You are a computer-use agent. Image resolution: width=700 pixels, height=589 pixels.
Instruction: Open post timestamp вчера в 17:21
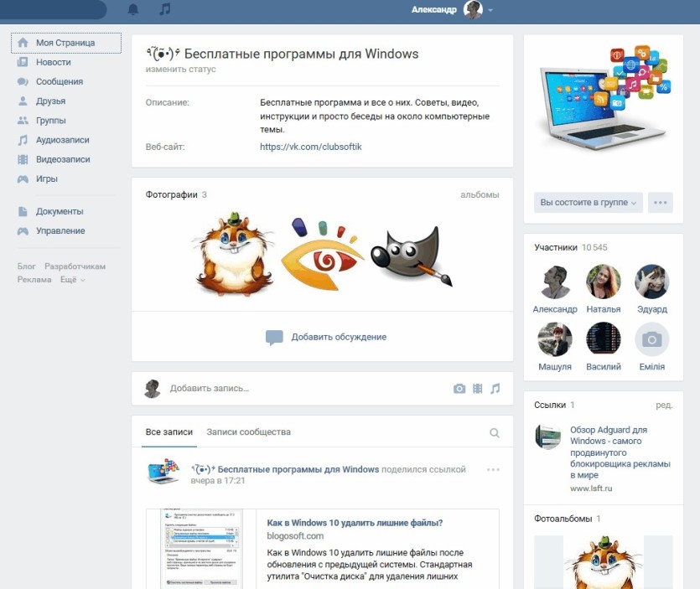[218, 481]
